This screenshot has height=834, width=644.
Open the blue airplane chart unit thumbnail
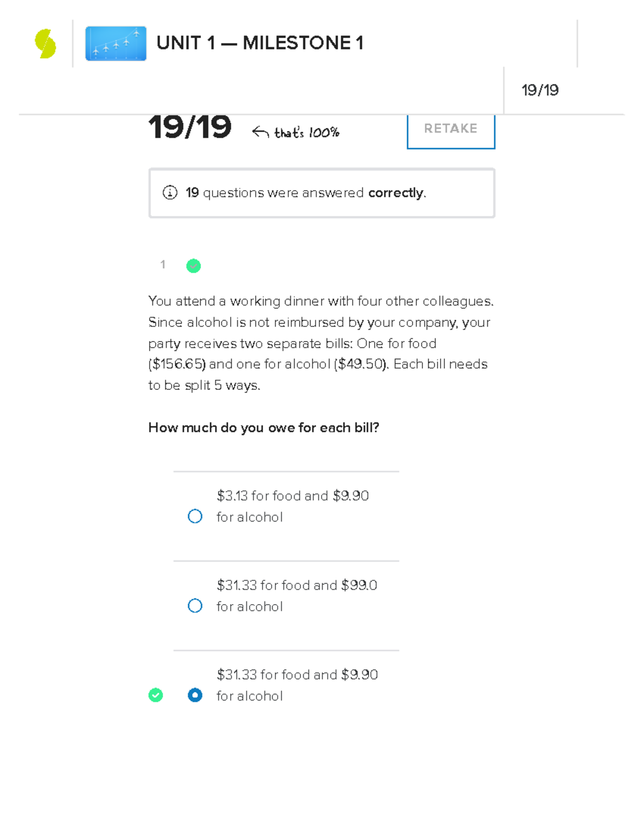(115, 43)
